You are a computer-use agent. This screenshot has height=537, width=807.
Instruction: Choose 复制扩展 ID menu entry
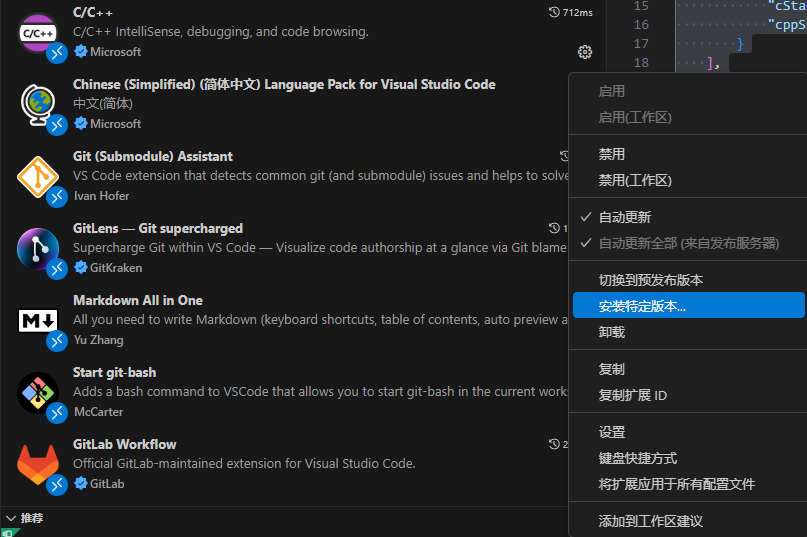688,395
